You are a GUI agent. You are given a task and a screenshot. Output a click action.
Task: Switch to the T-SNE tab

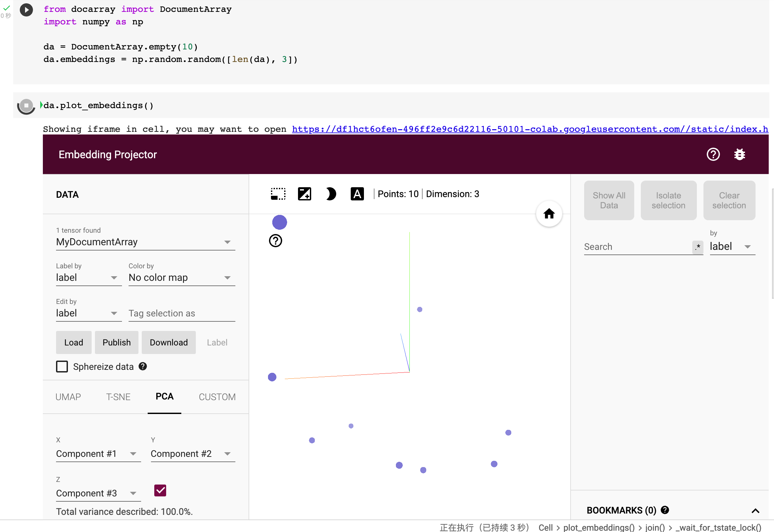click(x=118, y=397)
